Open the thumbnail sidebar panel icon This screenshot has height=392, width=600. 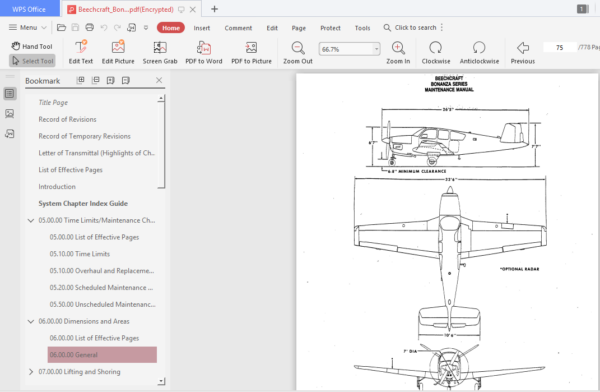pyautogui.click(x=10, y=113)
